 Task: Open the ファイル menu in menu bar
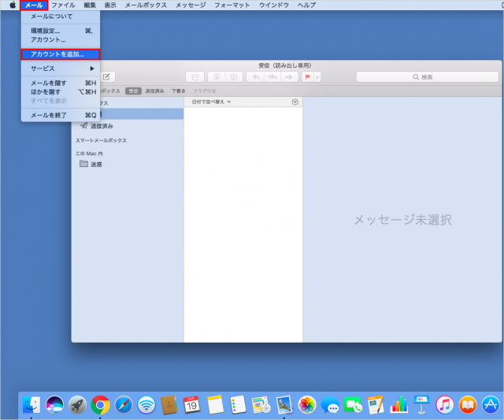63,5
